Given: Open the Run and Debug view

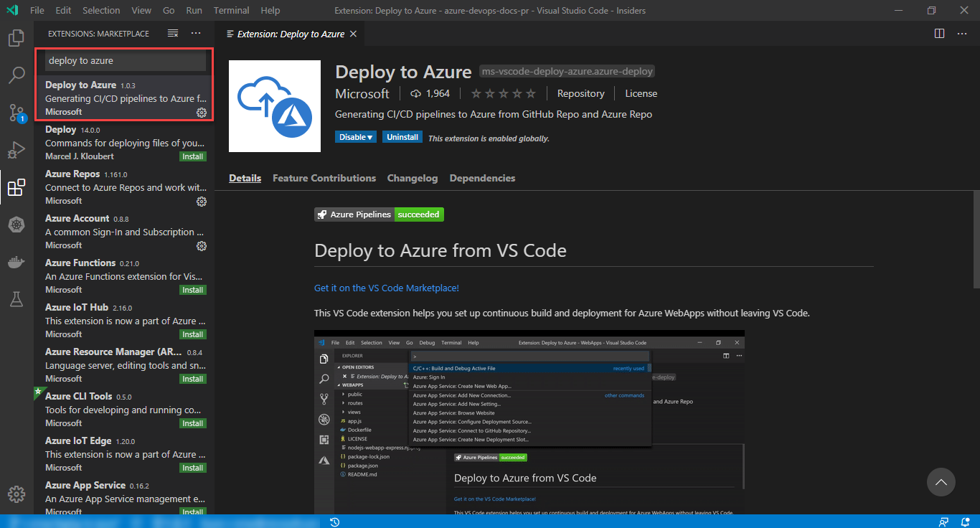Looking at the screenshot, I should (16, 150).
